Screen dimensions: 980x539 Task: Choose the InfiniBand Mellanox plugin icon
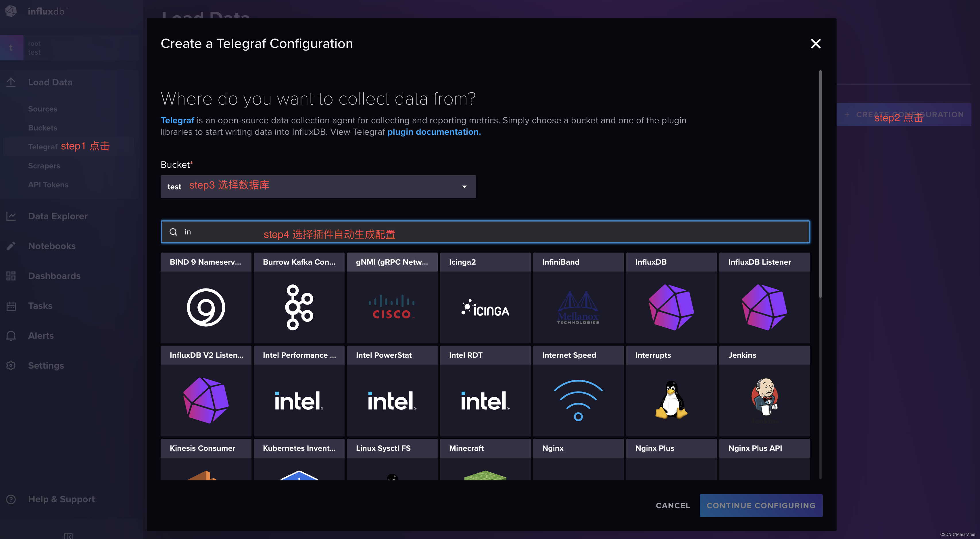(578, 307)
